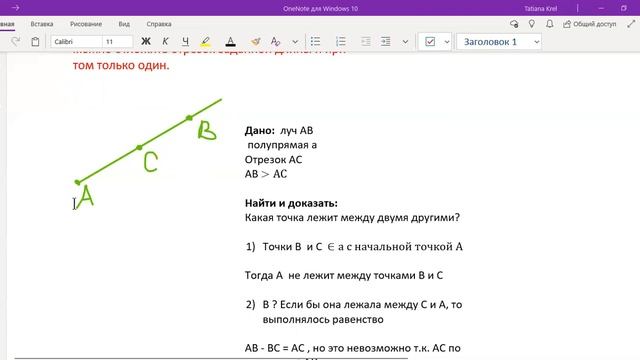Toggle bulleted list
This screenshot has width=640, height=360.
(316, 41)
